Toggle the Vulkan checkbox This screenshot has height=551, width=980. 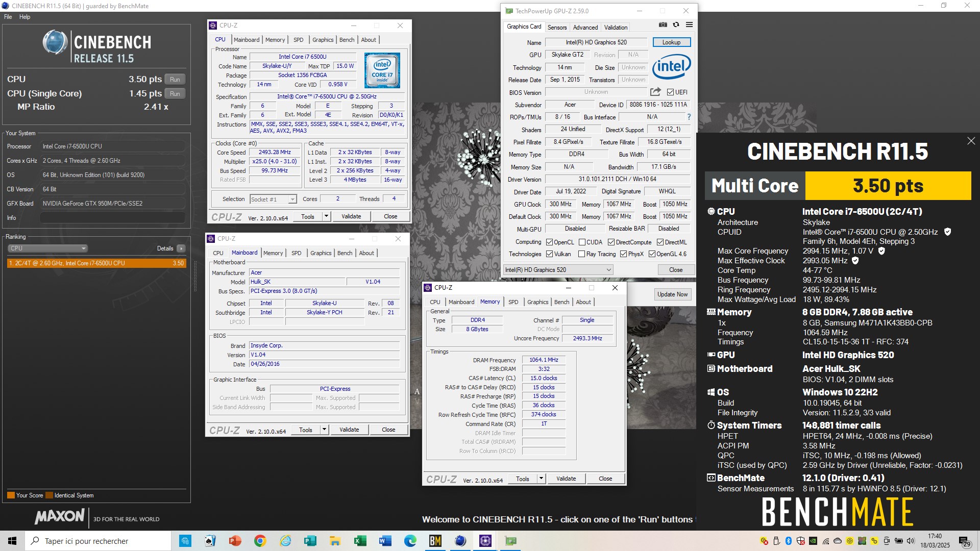point(549,254)
